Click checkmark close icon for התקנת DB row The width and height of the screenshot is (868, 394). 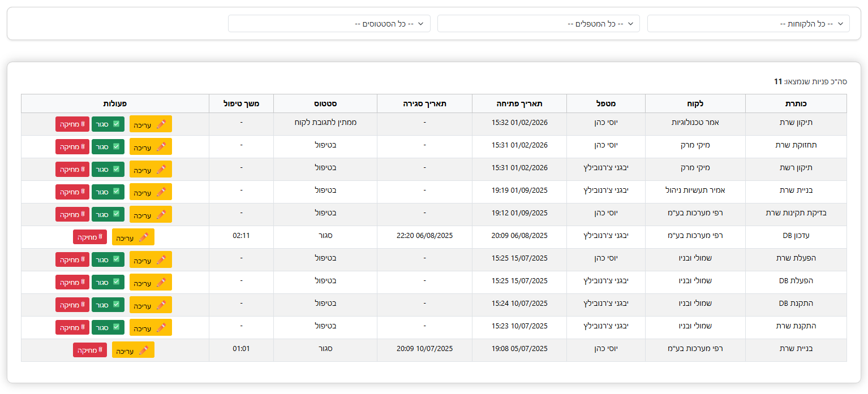(x=116, y=305)
